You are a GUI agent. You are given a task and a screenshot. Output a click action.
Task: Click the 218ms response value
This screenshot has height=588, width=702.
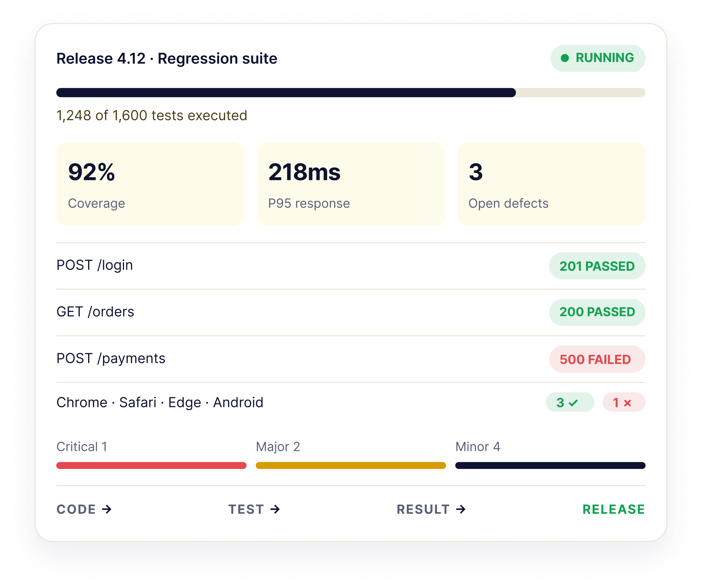pos(304,172)
